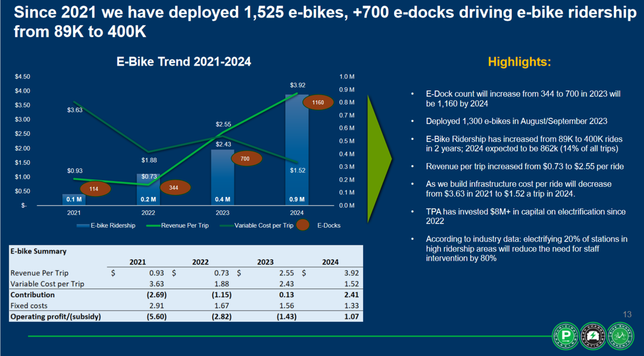Click the slide title about 1,525 e-bikes
This screenshot has height=356, width=644.
tap(325, 22)
